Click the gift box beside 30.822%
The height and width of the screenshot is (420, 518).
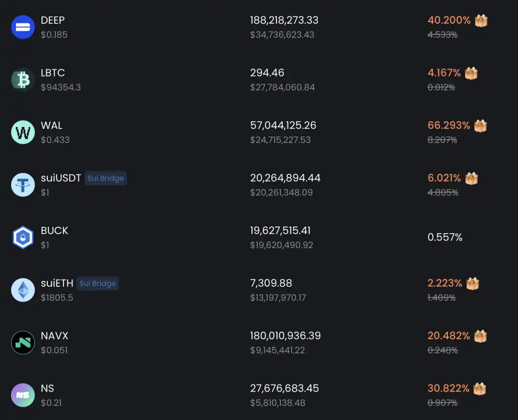click(x=479, y=388)
